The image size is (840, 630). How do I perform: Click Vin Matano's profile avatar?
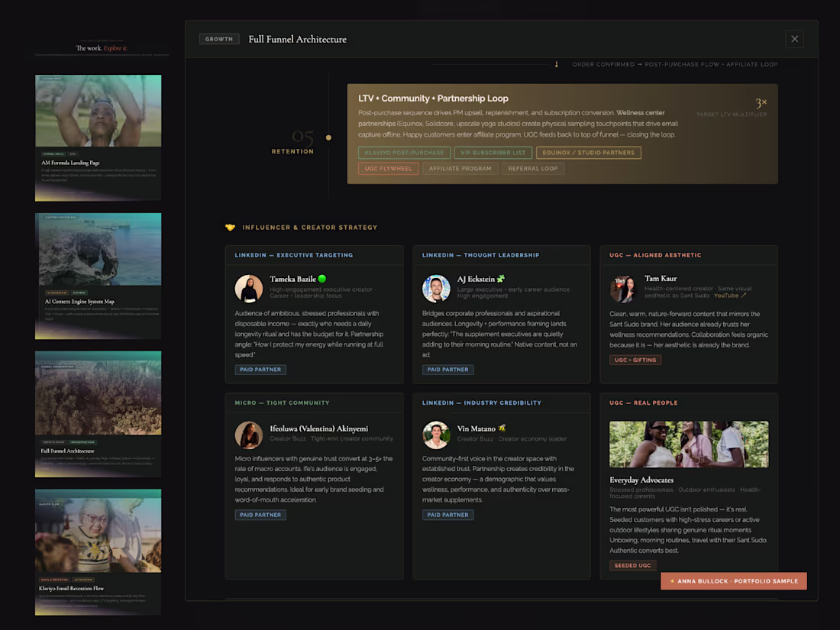point(436,435)
